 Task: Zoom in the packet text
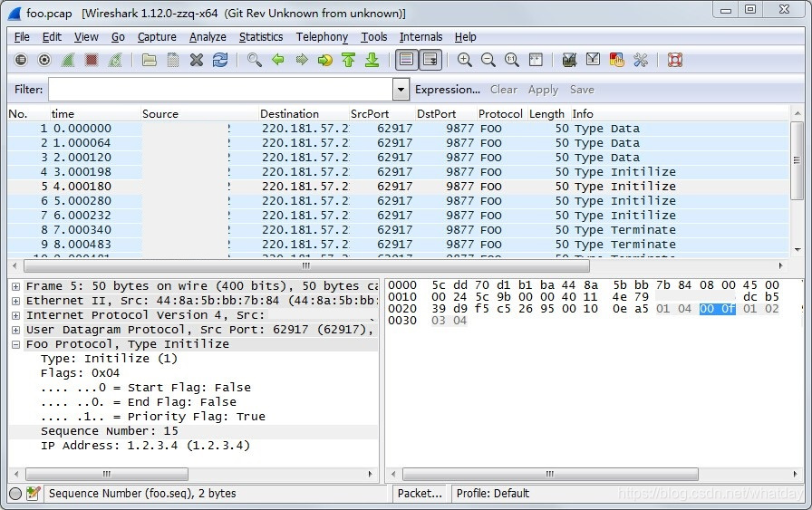point(465,60)
